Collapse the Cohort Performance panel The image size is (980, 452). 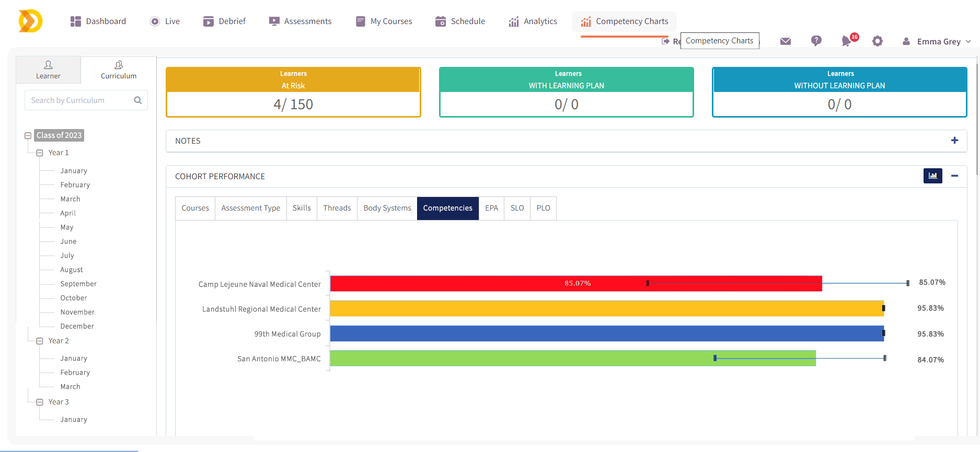tap(954, 176)
